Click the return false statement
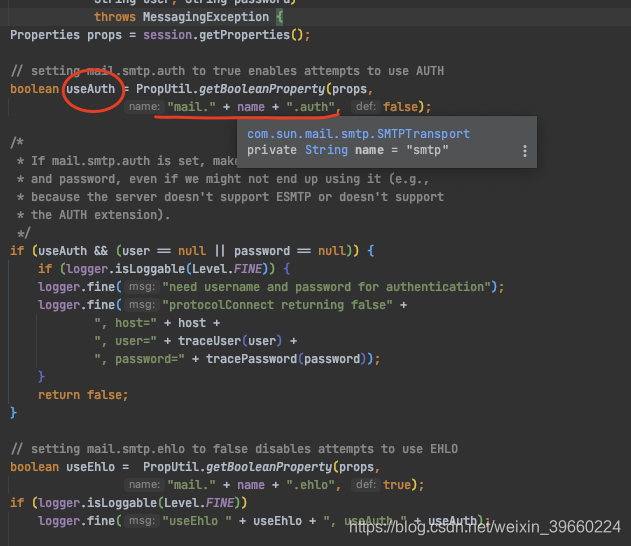This screenshot has width=631, height=546. pyautogui.click(x=83, y=395)
